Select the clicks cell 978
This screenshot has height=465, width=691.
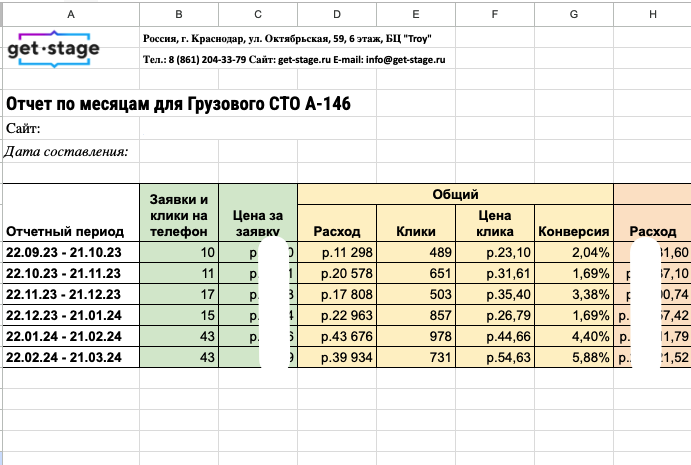(416, 336)
